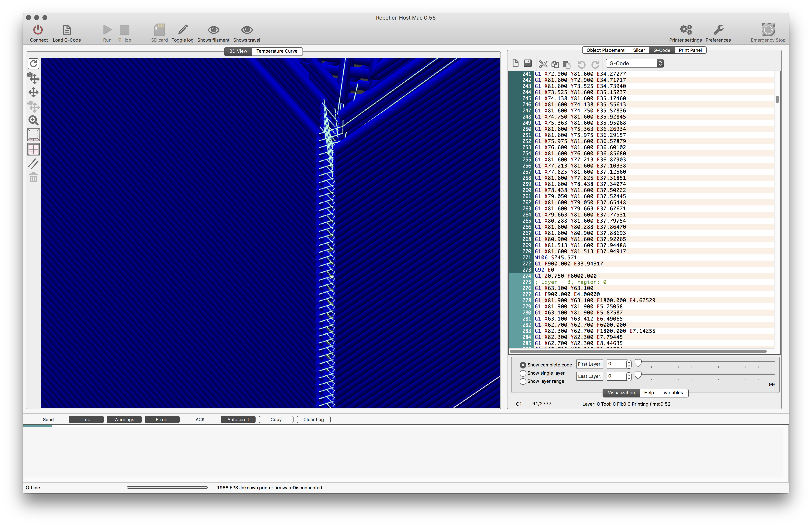The width and height of the screenshot is (812, 526).
Task: Toggle the Warnings log filter
Action: point(124,420)
